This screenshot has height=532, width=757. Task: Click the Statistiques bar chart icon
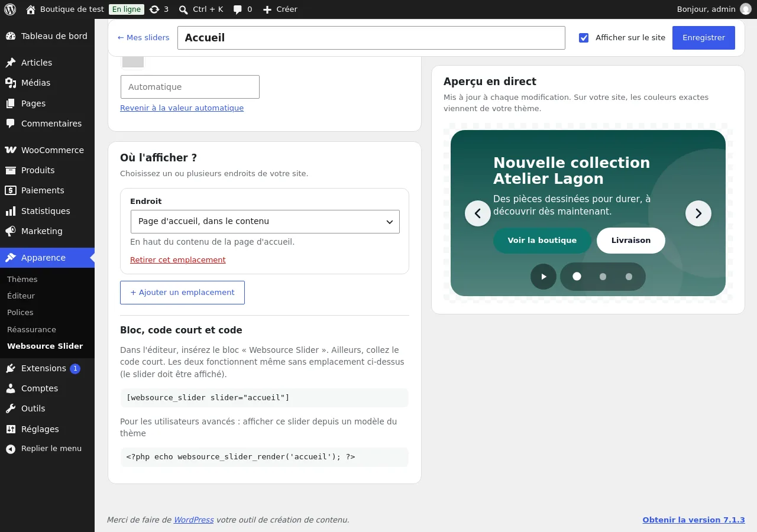pos(11,211)
